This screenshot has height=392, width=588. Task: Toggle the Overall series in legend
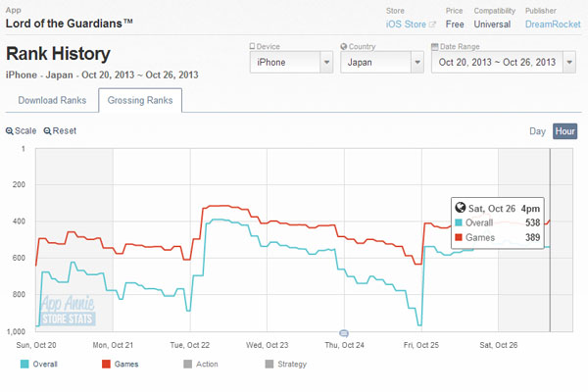[x=39, y=365]
